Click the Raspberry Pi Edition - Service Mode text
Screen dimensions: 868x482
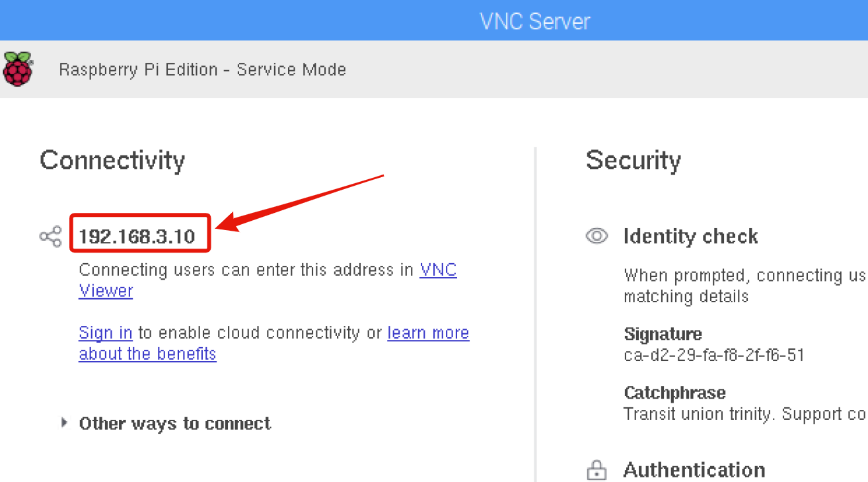(x=202, y=69)
